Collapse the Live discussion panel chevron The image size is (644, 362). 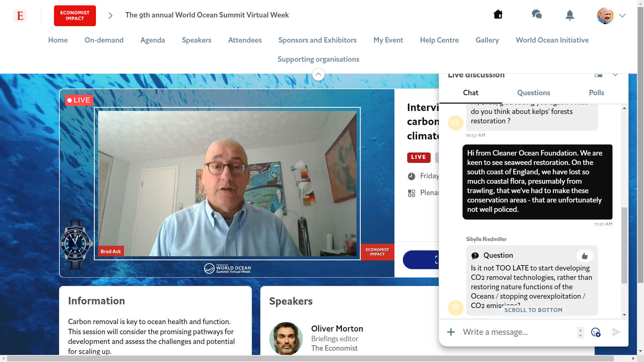pos(615,75)
